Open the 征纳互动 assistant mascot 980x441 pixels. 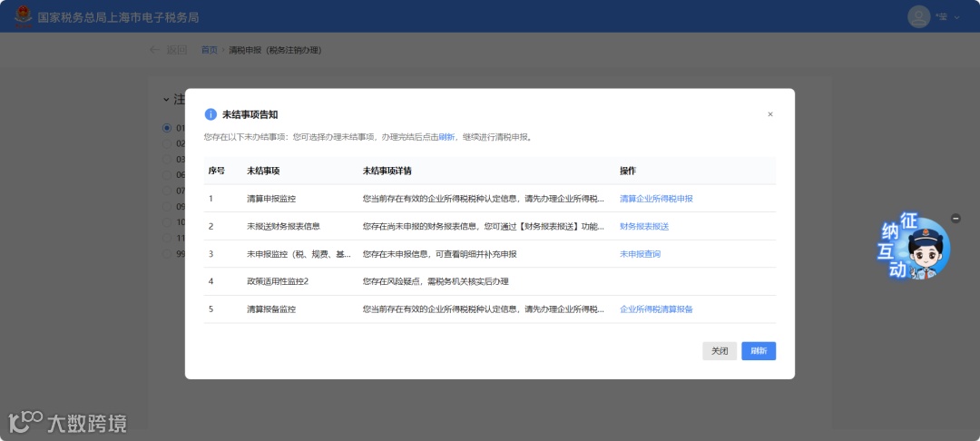[916, 246]
